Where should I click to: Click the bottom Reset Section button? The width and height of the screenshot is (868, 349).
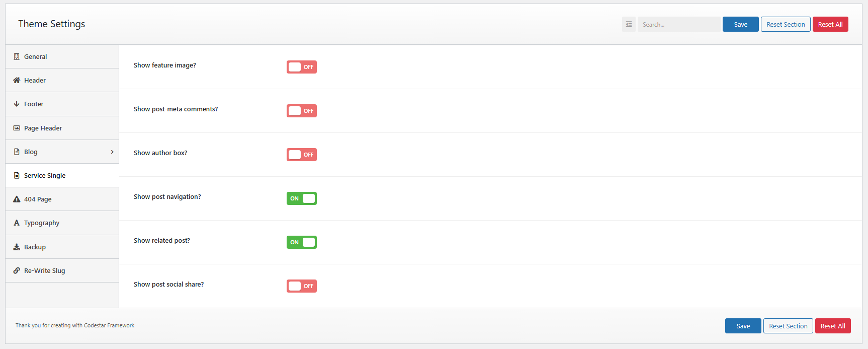coord(788,326)
